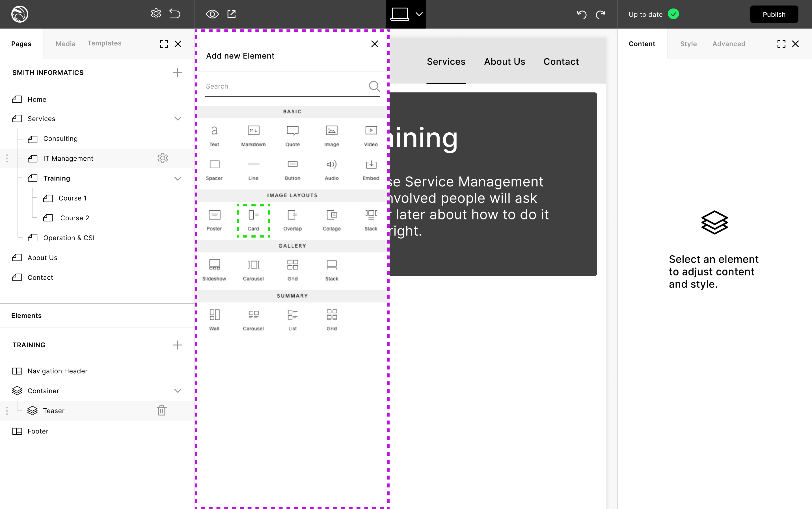Collapse the Services page tree
The image size is (812, 509).
tap(178, 118)
